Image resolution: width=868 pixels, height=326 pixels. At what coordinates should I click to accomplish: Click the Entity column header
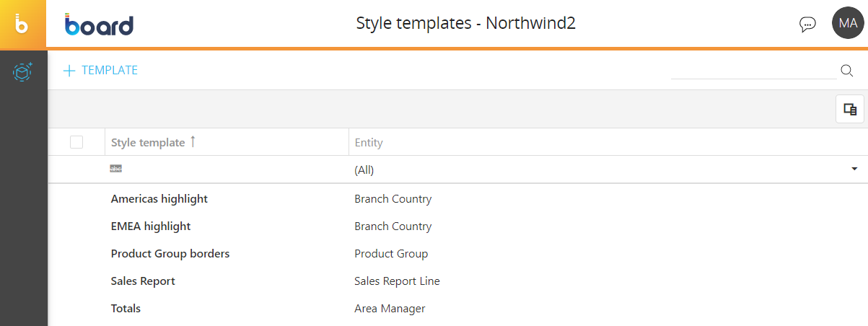369,143
